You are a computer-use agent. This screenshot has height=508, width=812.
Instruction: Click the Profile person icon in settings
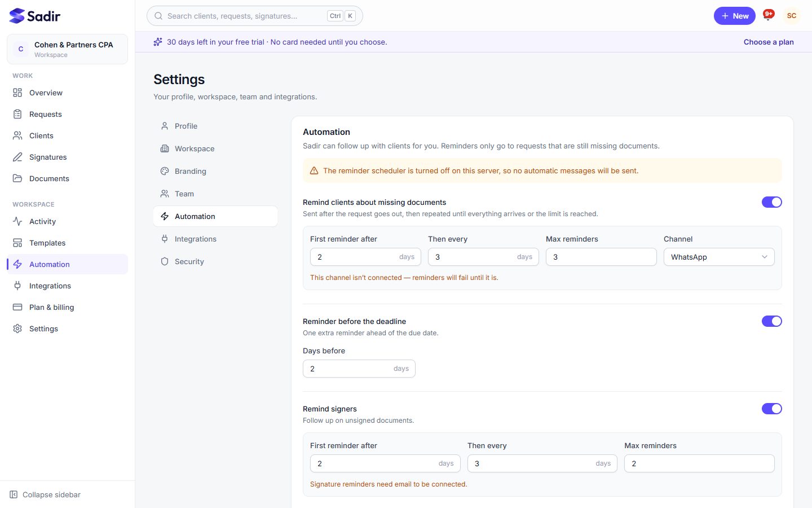click(165, 126)
